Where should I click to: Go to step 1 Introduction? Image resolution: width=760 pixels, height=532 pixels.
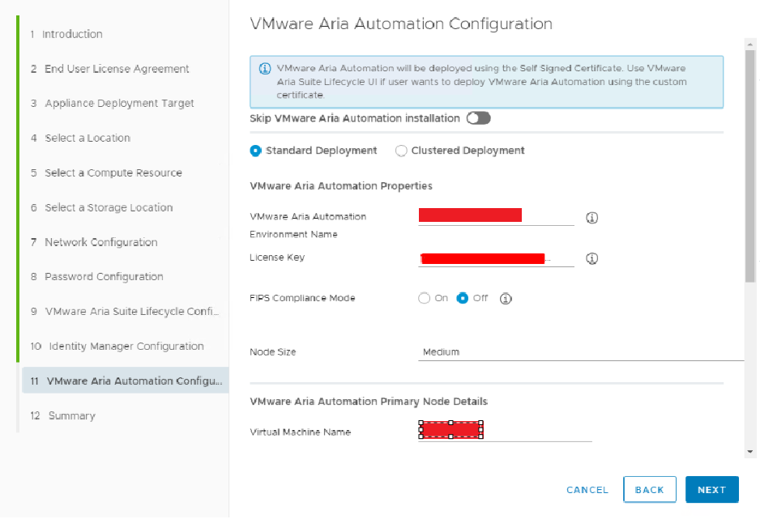(x=66, y=34)
